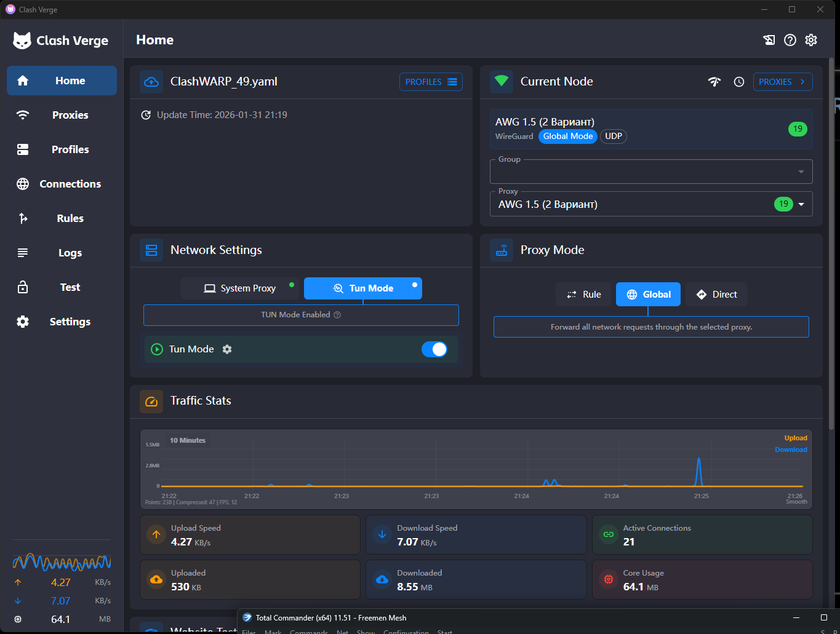Click the Downloaded cloud icon

[x=382, y=580]
